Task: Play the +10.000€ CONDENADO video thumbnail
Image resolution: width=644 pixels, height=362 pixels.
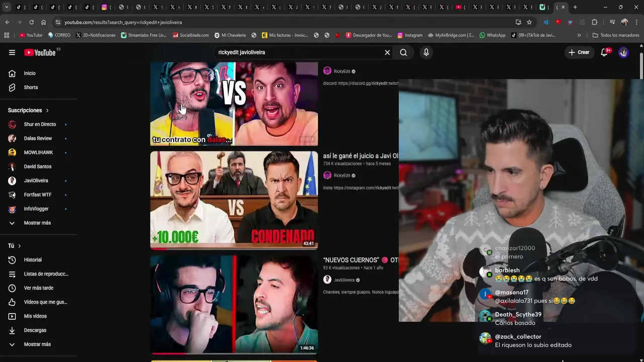Action: [x=234, y=200]
